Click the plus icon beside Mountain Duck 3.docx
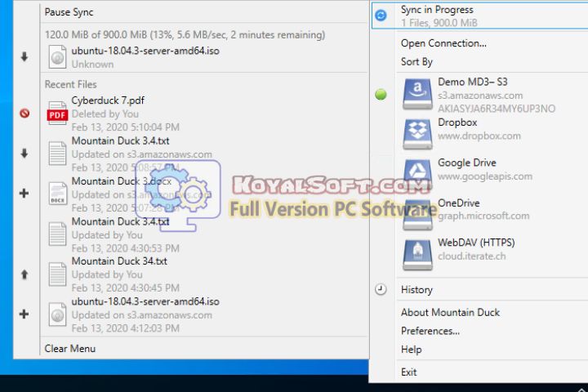Screen dimensions: 588x392 [x=24, y=194]
